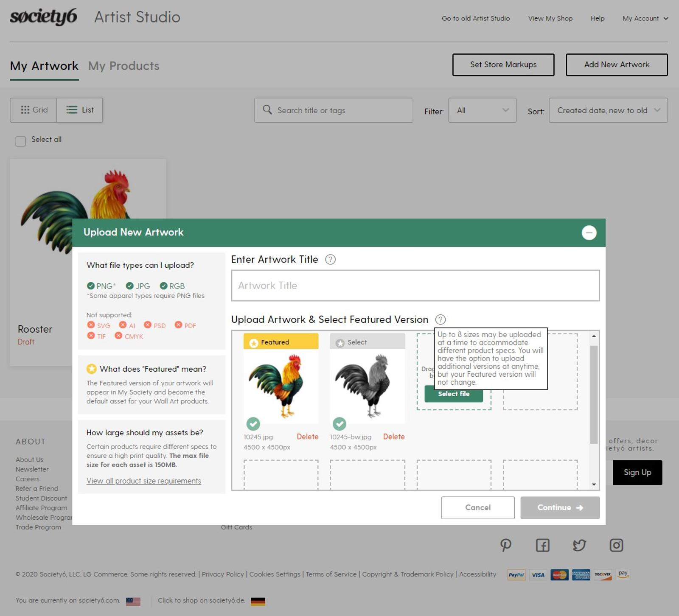
Task: Open Terms of Service link
Action: point(331,574)
